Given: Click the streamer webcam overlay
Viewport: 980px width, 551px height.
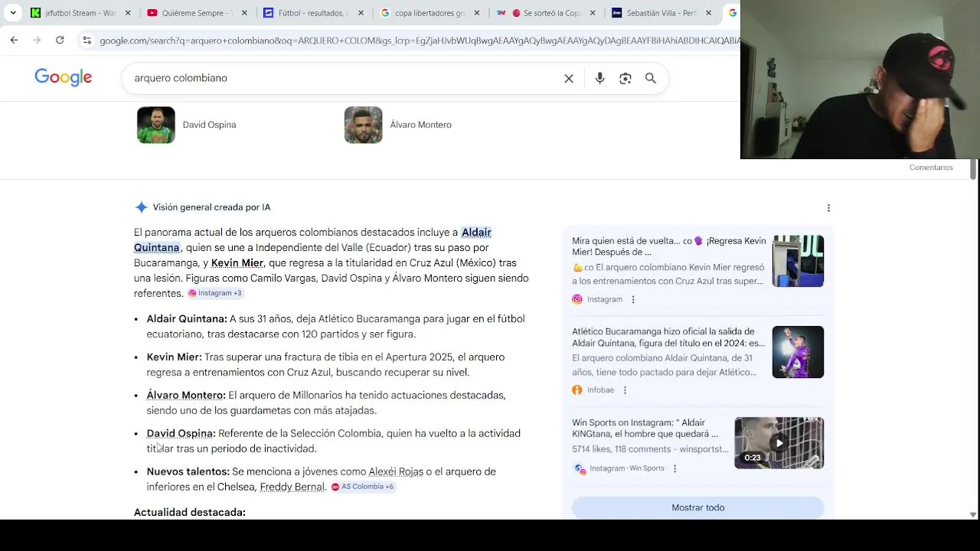Looking at the screenshot, I should click(x=860, y=80).
